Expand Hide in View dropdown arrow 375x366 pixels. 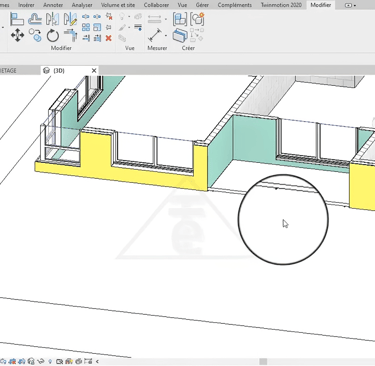pos(129,16)
